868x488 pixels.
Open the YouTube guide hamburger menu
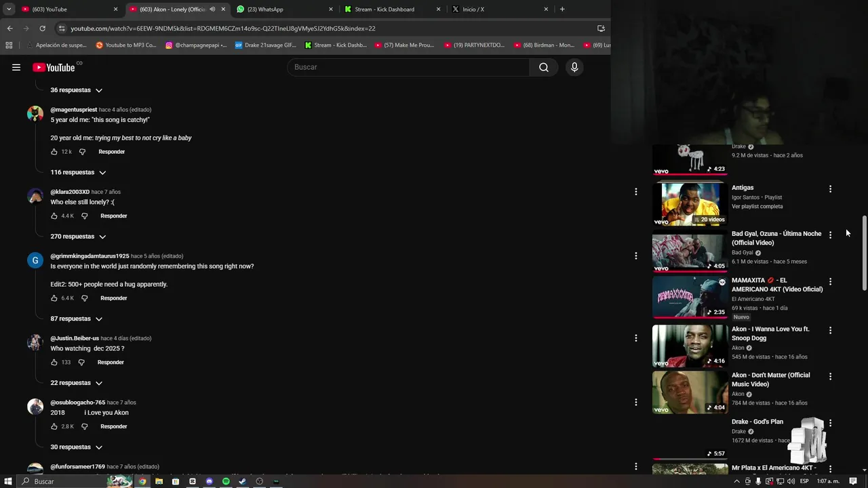coord(16,67)
